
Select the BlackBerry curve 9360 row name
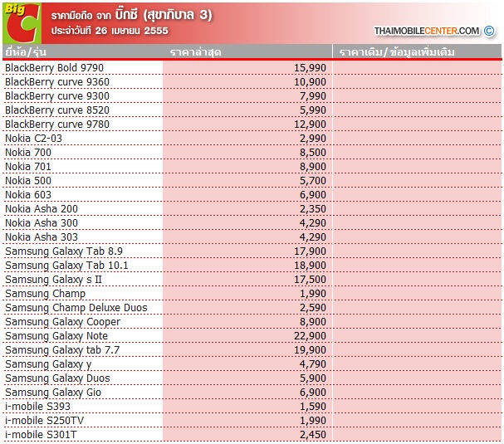57,82
